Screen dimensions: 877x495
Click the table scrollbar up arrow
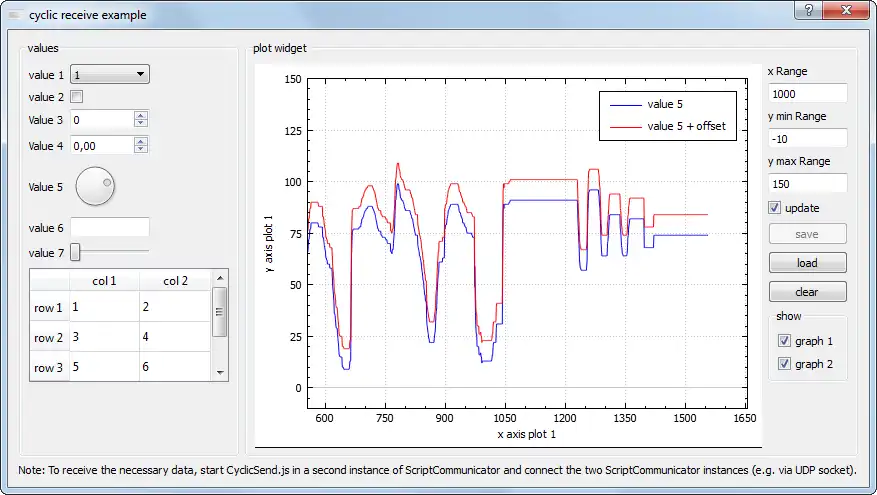(220, 278)
